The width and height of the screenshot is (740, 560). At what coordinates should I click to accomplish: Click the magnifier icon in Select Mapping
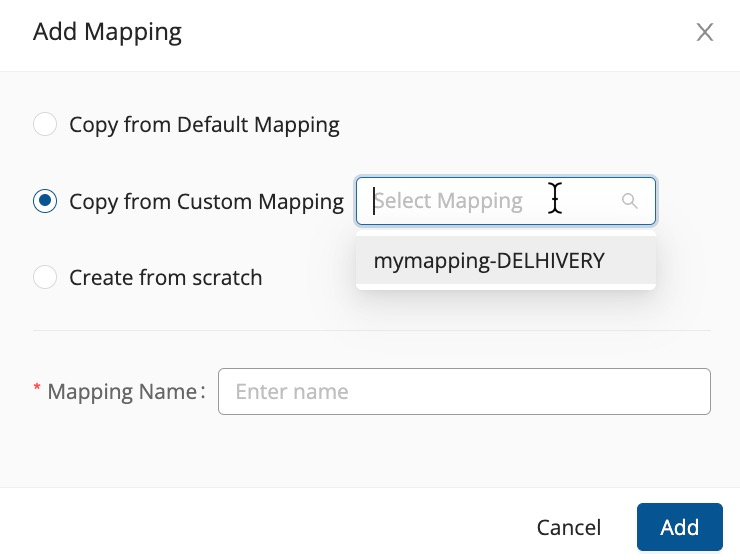coord(629,201)
